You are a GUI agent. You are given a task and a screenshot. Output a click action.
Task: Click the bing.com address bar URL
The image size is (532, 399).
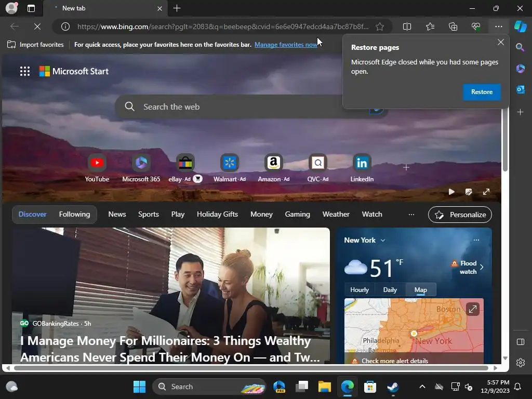[222, 26]
